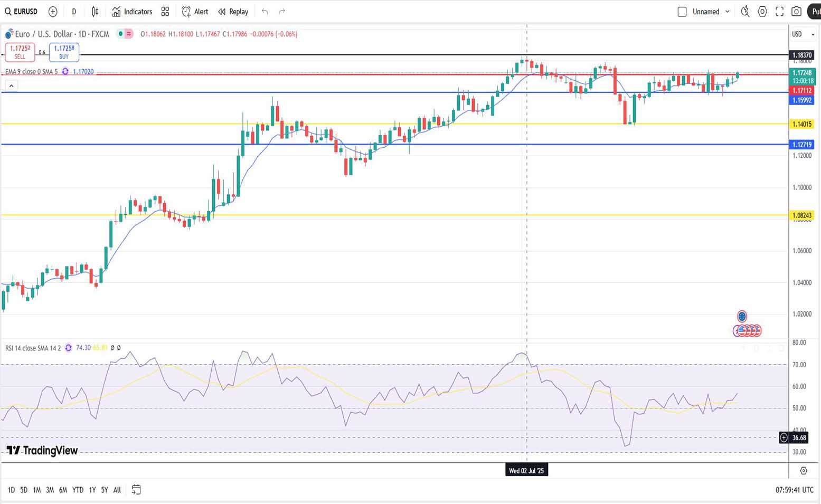The height and width of the screenshot is (504, 821).
Task: Collapse the indicator legend with the chevron
Action: 12,85
